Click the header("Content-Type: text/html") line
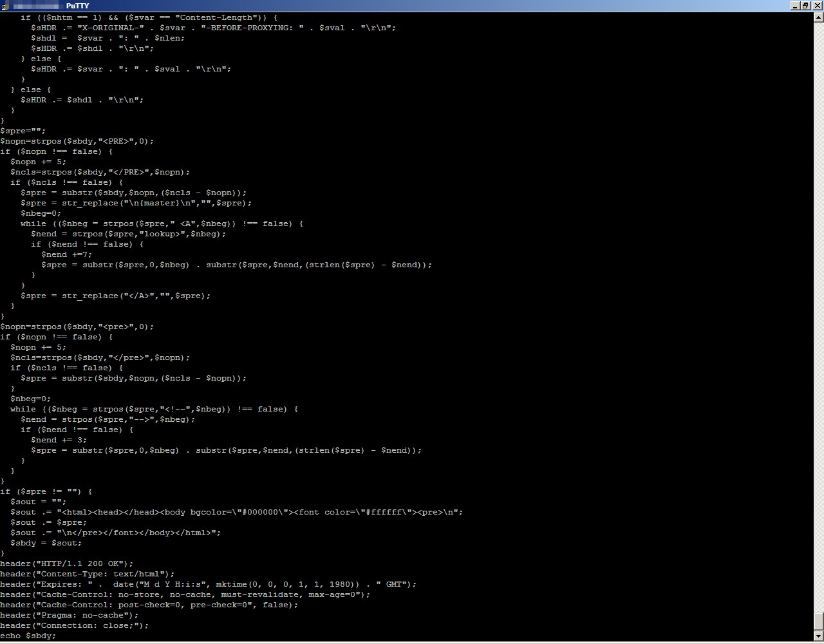Image resolution: width=824 pixels, height=644 pixels. [x=88, y=574]
